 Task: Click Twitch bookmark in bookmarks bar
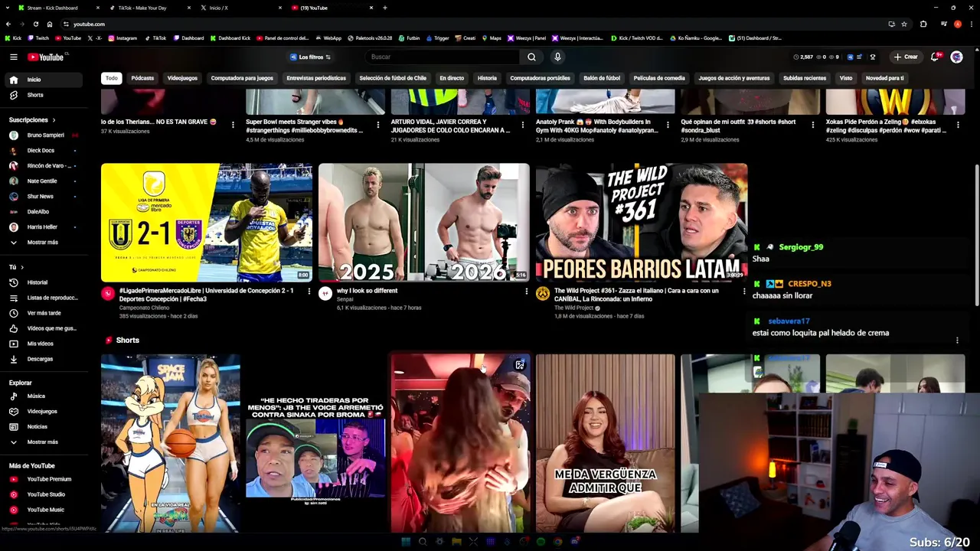(38, 38)
